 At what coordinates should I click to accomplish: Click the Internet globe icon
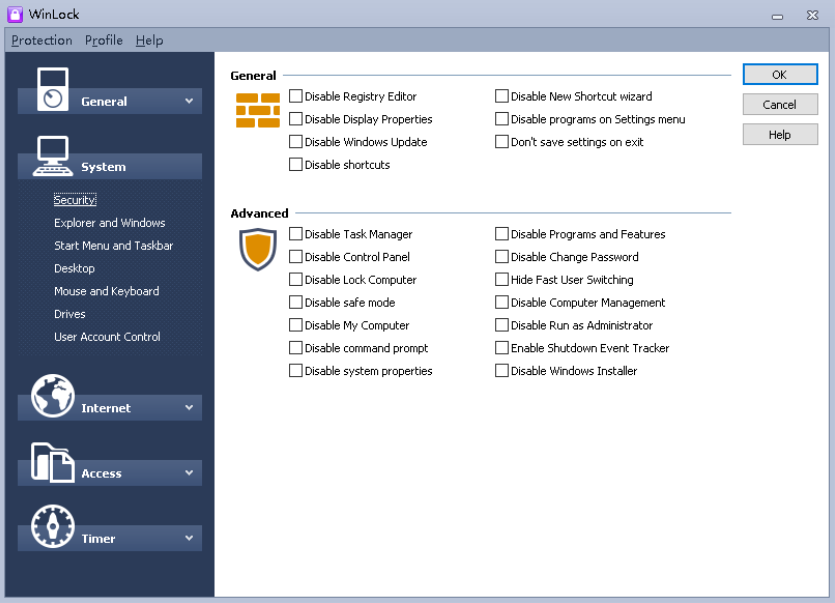[52, 396]
